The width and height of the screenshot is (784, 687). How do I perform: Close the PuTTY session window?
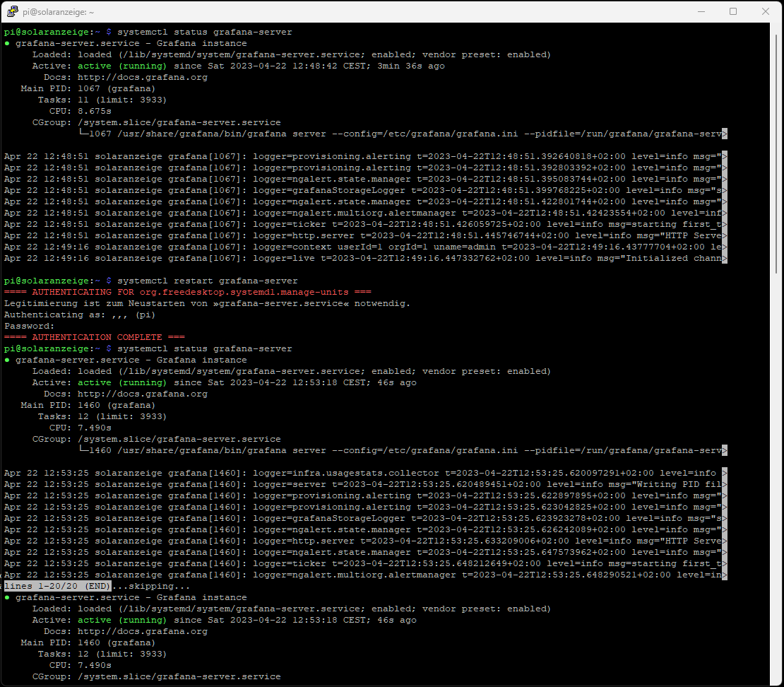[766, 11]
